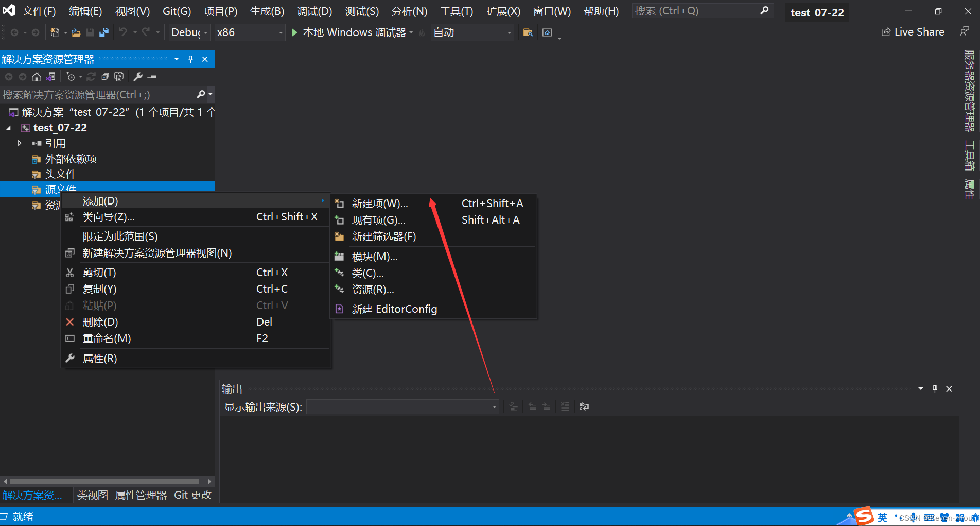
Task: Open the Debug configuration dropdown
Action: (x=189, y=32)
